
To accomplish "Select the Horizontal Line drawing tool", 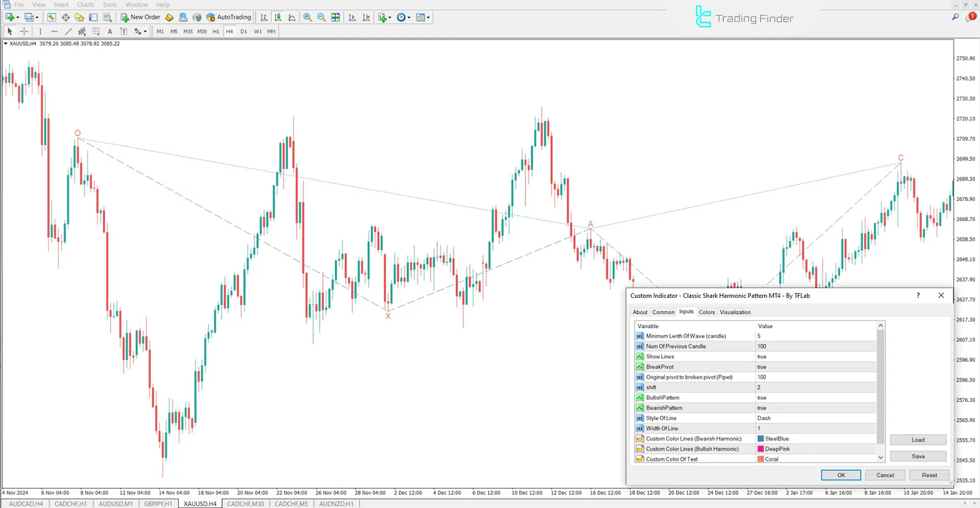I will tap(55, 31).
